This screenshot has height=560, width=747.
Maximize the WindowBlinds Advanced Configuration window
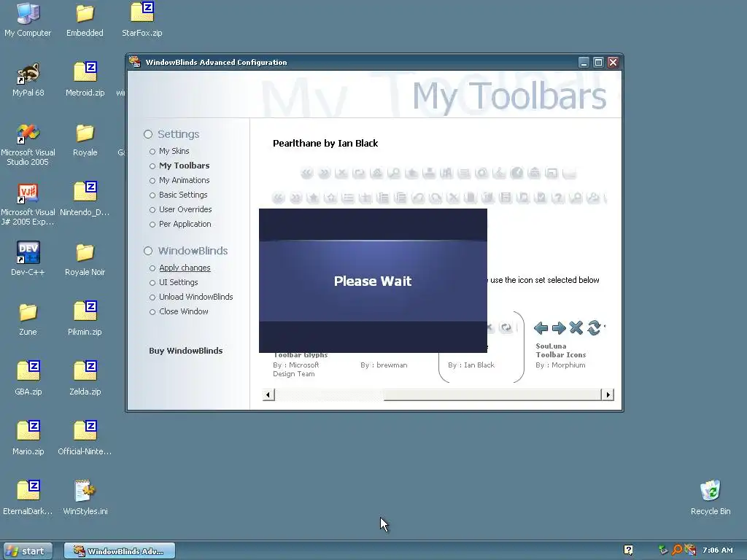(x=598, y=63)
